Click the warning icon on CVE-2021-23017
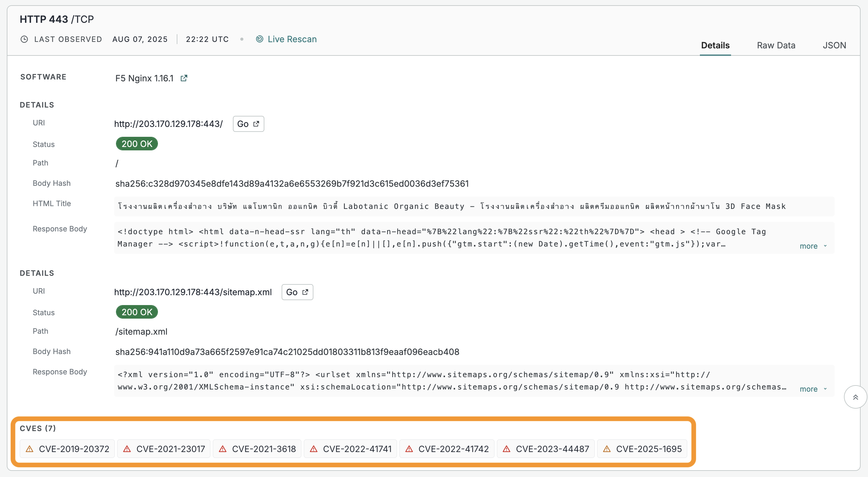Viewport: 868px width, 477px height. click(127, 449)
